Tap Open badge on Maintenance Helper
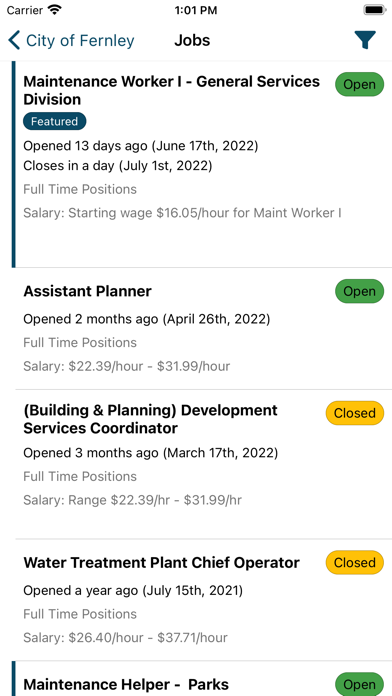The image size is (392, 696). 359,684
